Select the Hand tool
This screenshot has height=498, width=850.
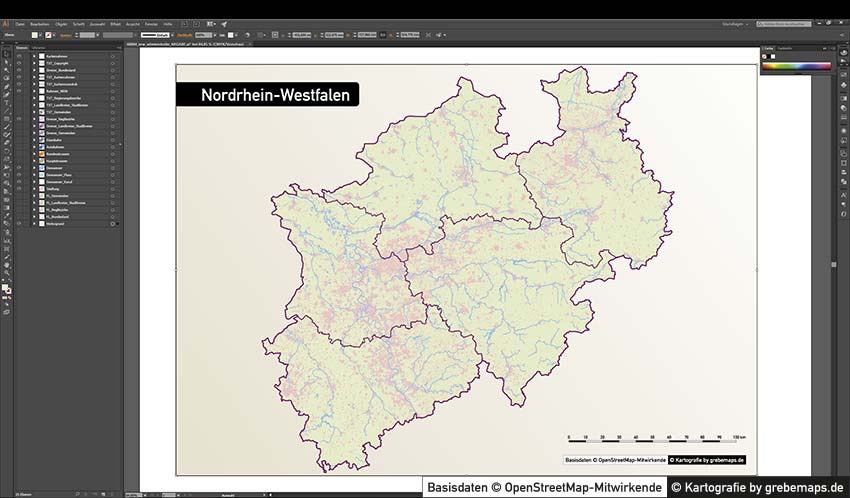tap(6, 264)
